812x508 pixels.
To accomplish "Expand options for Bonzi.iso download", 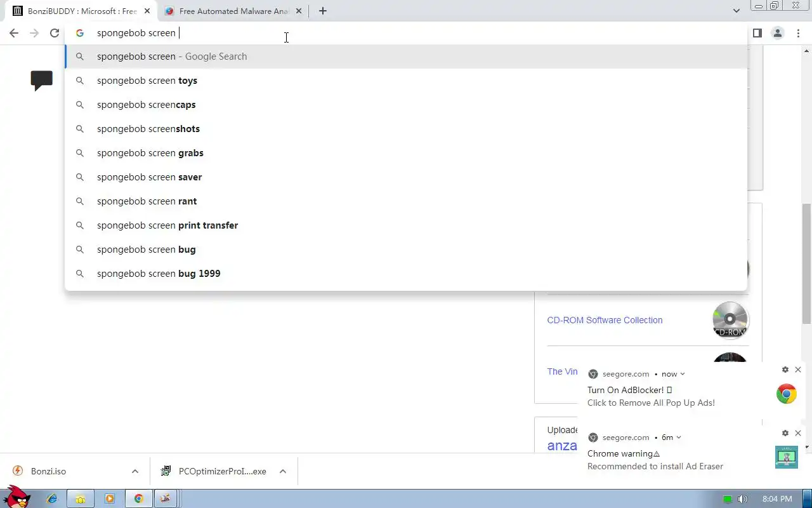I will coord(135,471).
